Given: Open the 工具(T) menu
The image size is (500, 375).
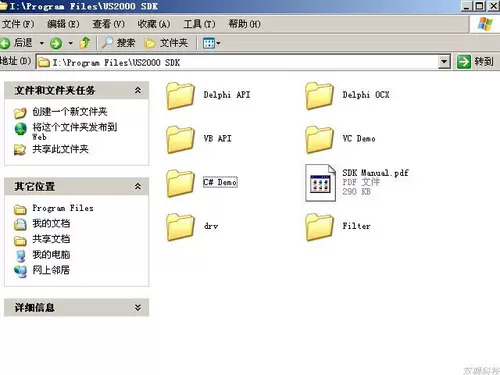Looking at the screenshot, I should coord(199,24).
